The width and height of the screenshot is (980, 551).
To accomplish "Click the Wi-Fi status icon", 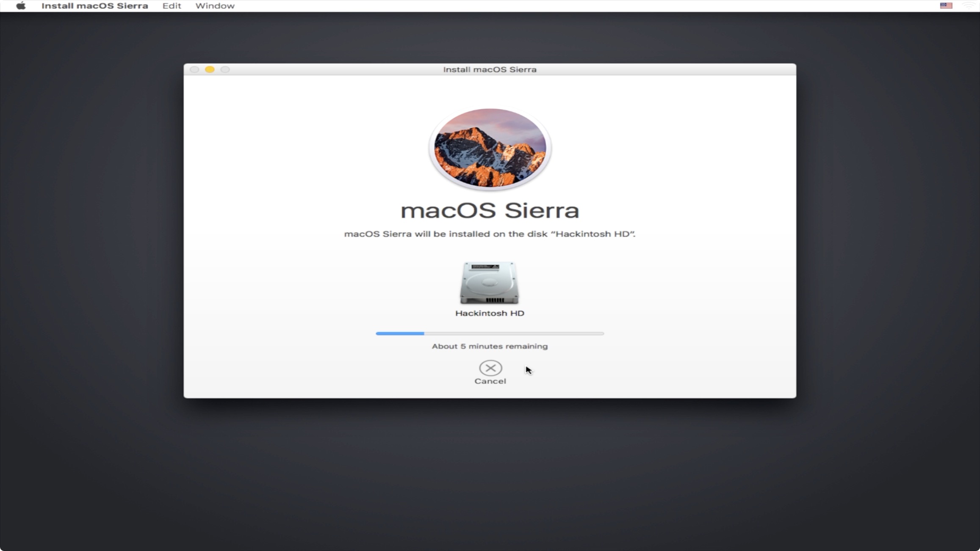I will (969, 6).
